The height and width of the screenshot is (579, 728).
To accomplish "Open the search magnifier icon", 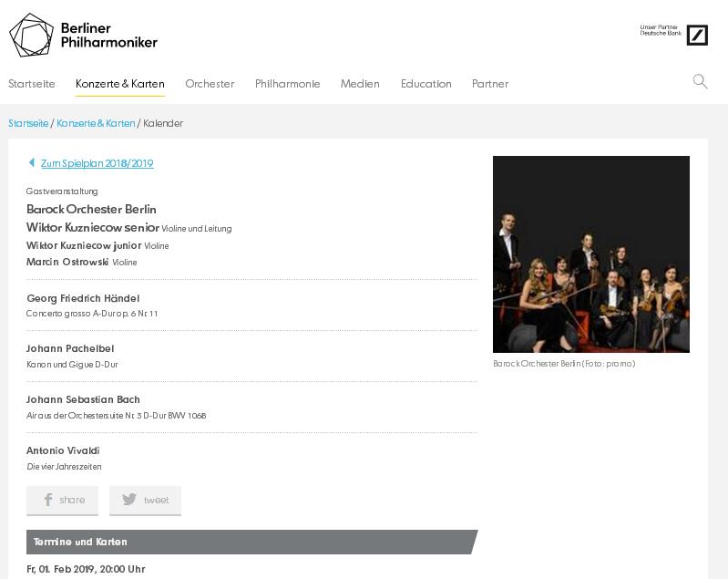I will tap(700, 81).
